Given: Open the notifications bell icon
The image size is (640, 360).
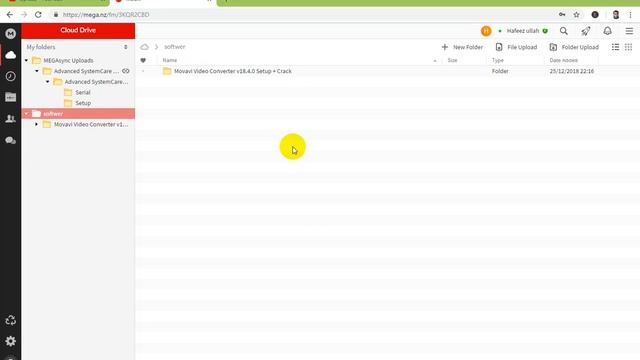Looking at the screenshot, I should pos(607,31).
